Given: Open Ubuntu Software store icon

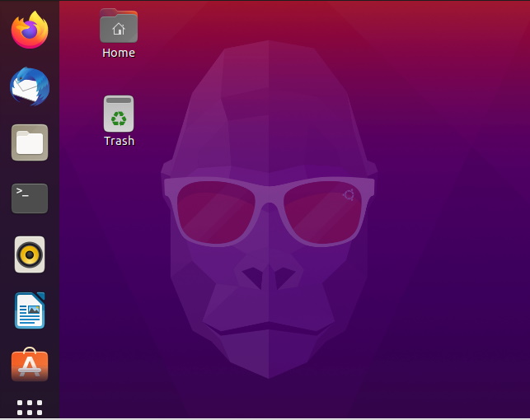Looking at the screenshot, I should click(x=30, y=365).
